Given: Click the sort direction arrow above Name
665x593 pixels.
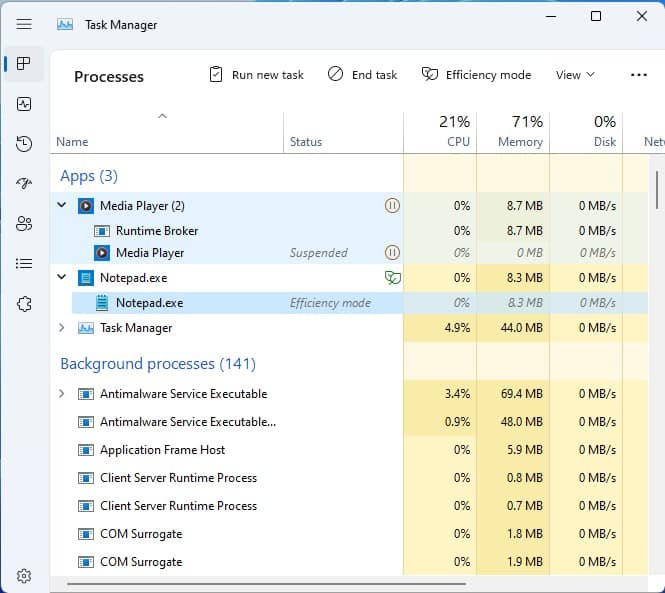Looking at the screenshot, I should tap(162, 116).
